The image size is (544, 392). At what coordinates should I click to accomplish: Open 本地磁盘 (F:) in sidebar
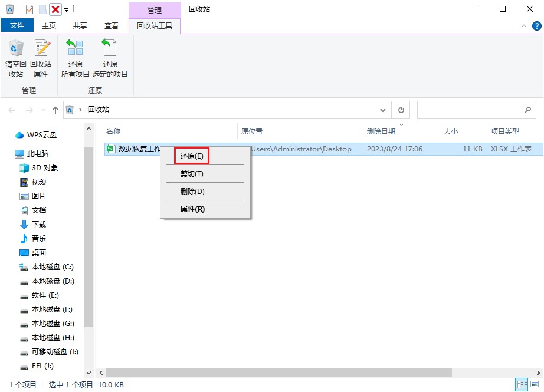pos(46,309)
